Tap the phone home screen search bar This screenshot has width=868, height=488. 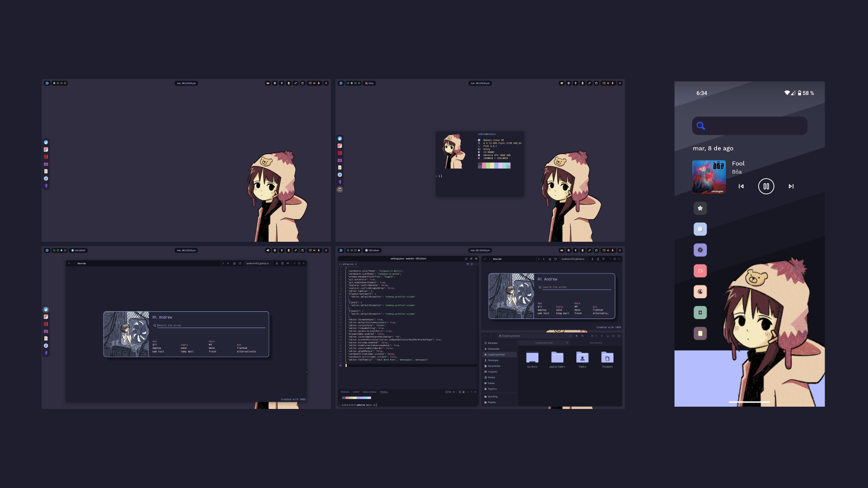[750, 126]
